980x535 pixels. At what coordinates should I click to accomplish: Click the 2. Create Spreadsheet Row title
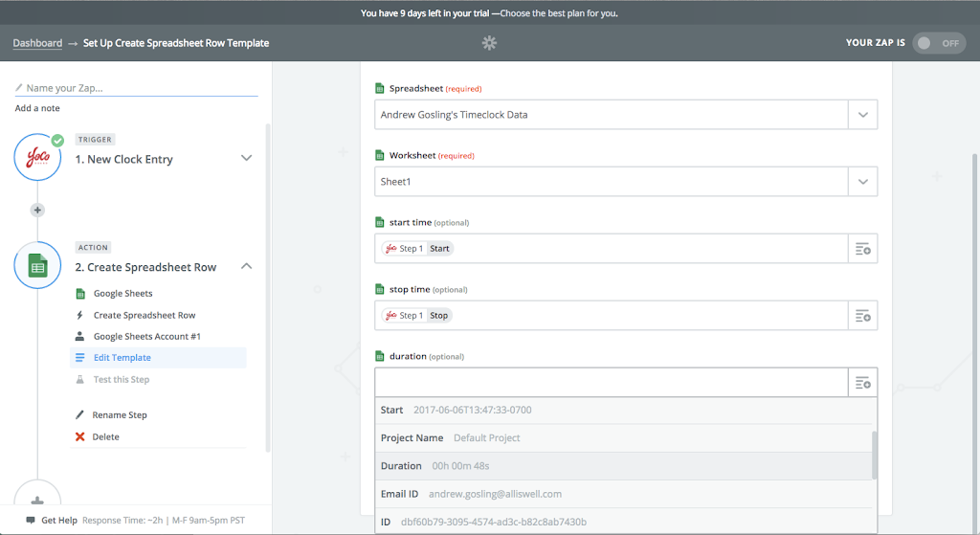(x=145, y=268)
